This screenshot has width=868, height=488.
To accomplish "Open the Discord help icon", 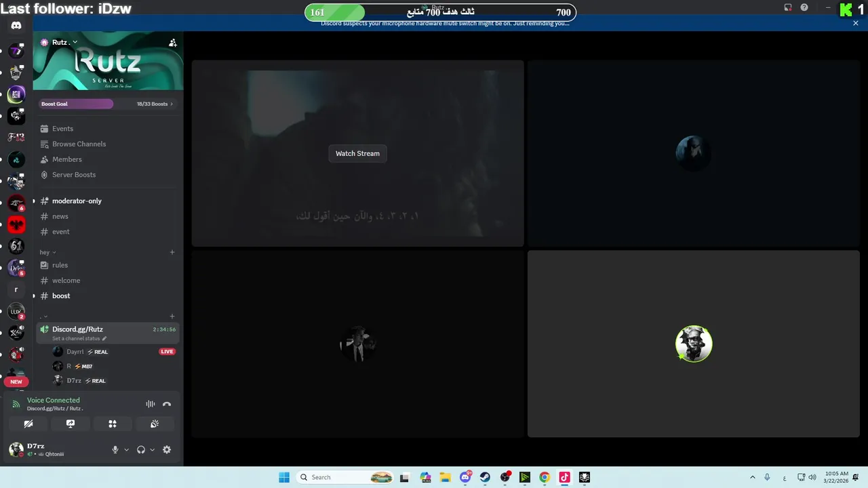I will tap(804, 7).
